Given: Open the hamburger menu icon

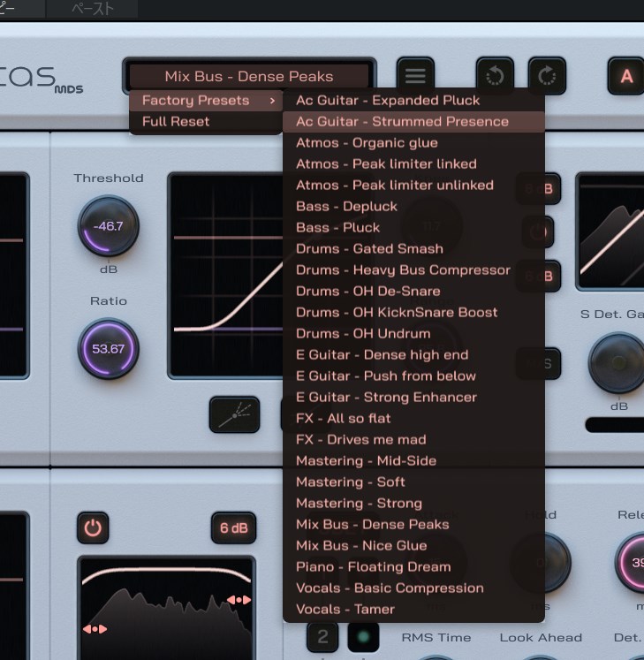Looking at the screenshot, I should coord(415,76).
